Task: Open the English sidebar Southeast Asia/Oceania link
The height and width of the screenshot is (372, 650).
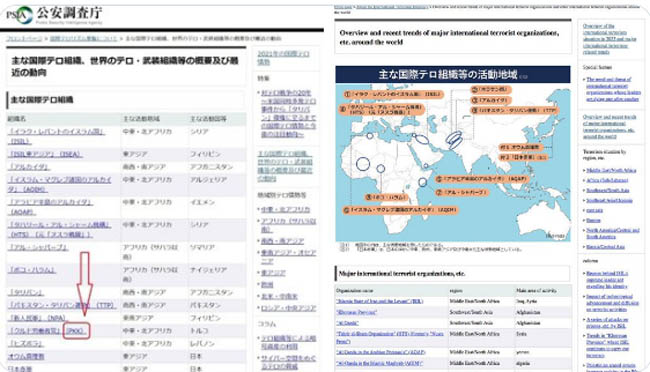Action: (609, 200)
